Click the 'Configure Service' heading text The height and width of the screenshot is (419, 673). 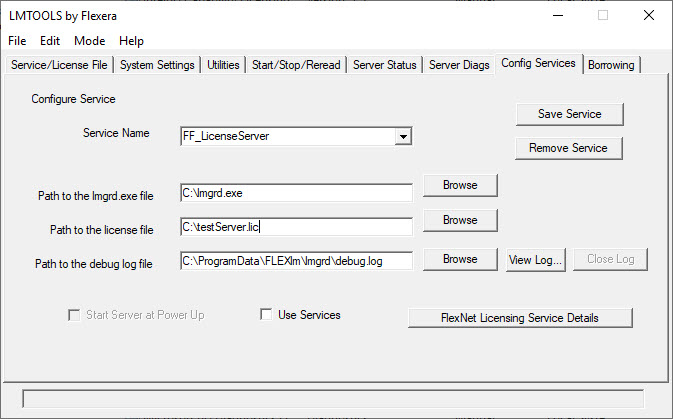click(73, 99)
